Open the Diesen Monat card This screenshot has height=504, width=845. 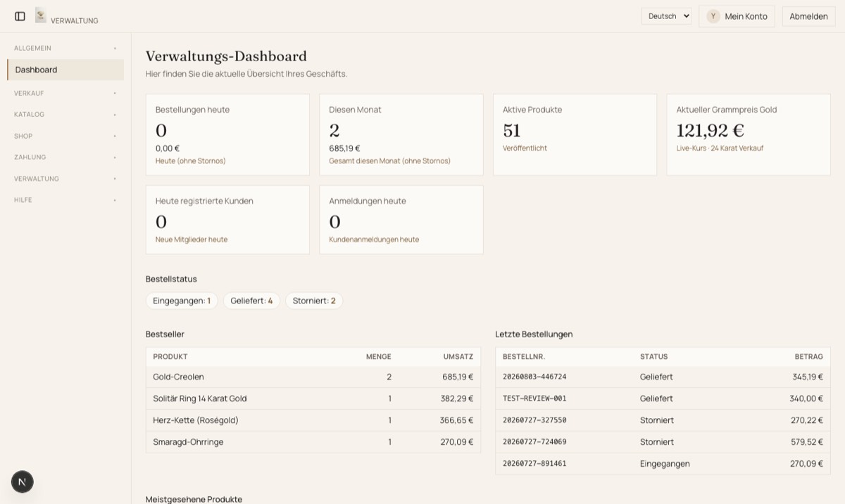coord(401,134)
